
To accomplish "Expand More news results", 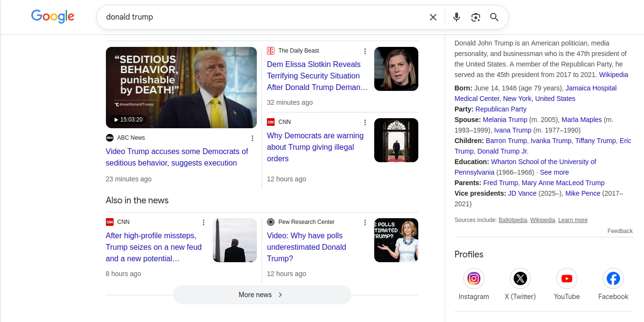I will 262,295.
